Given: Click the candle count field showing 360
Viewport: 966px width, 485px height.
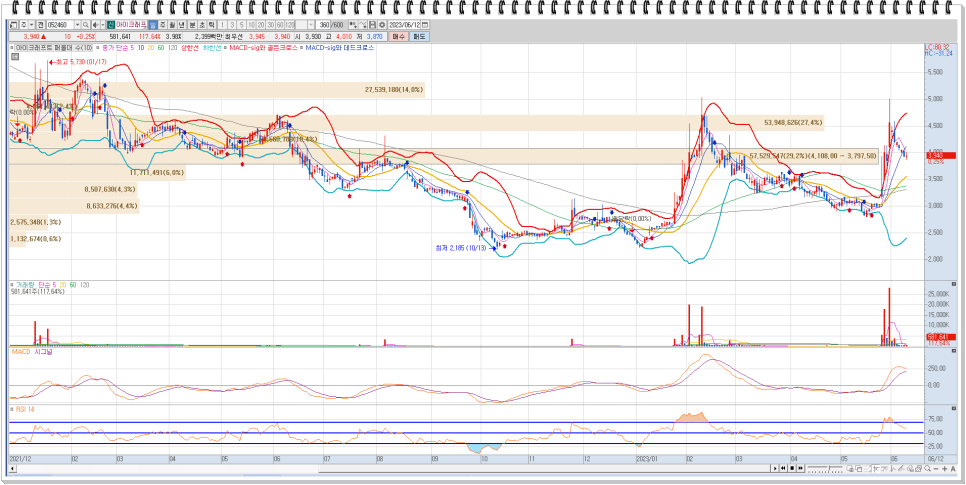Looking at the screenshot, I should coord(323,25).
